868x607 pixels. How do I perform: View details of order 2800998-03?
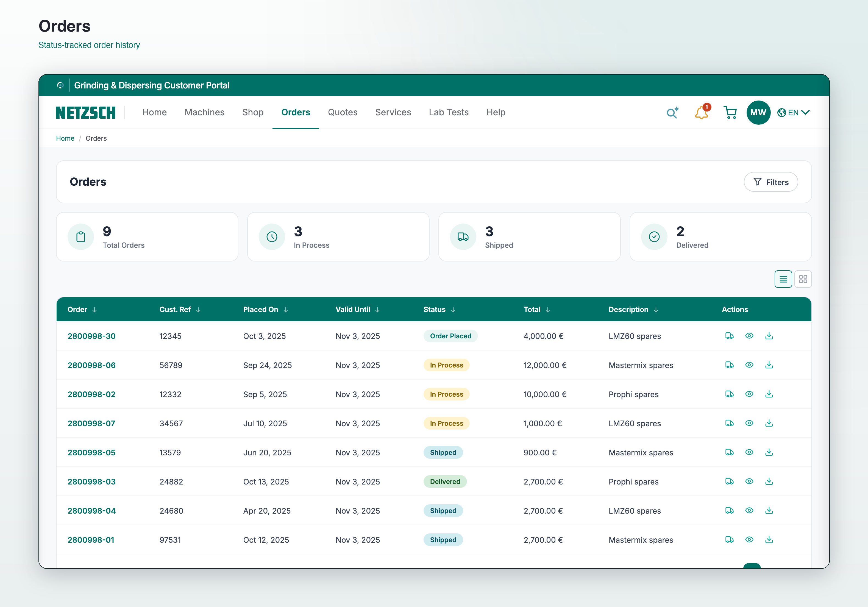[749, 481]
